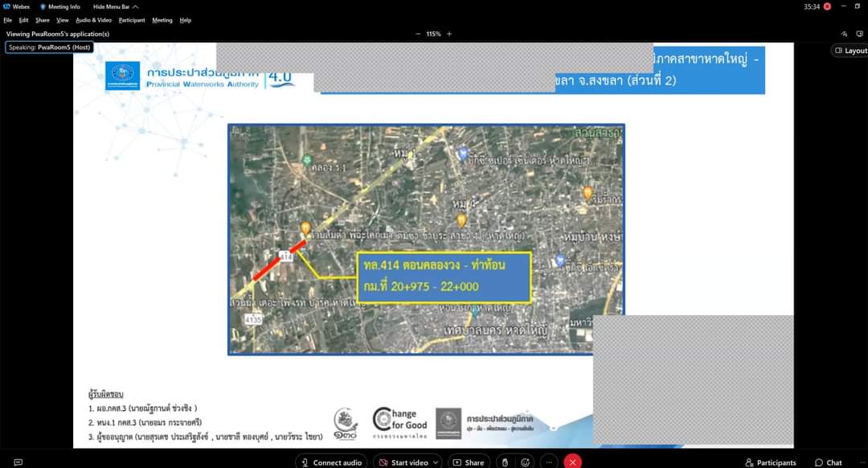Zoom in the shared content view
868x468 pixels.
[x=449, y=34]
